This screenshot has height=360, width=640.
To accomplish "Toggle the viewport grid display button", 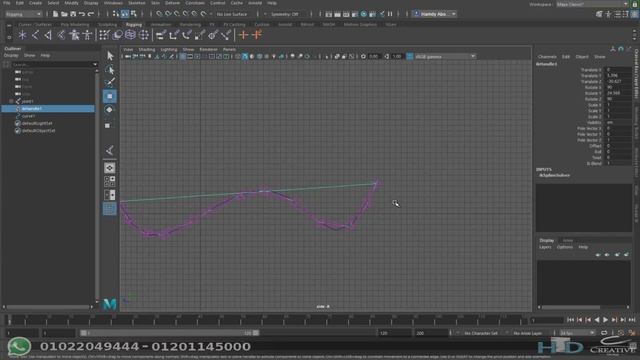I will coord(183,56).
